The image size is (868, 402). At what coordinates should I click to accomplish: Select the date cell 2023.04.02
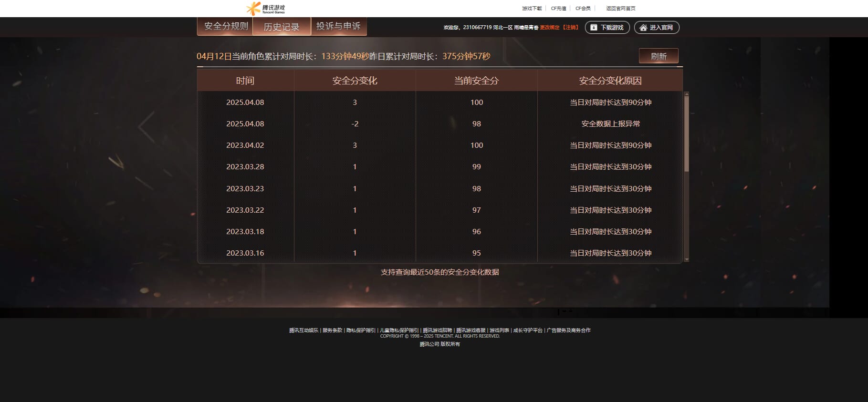click(245, 145)
